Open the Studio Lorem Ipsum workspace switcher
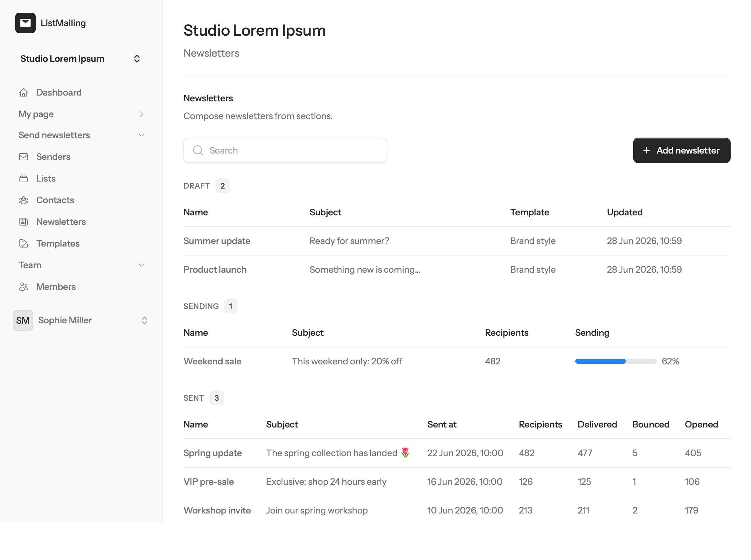This screenshot has width=751, height=560. pyautogui.click(x=81, y=59)
